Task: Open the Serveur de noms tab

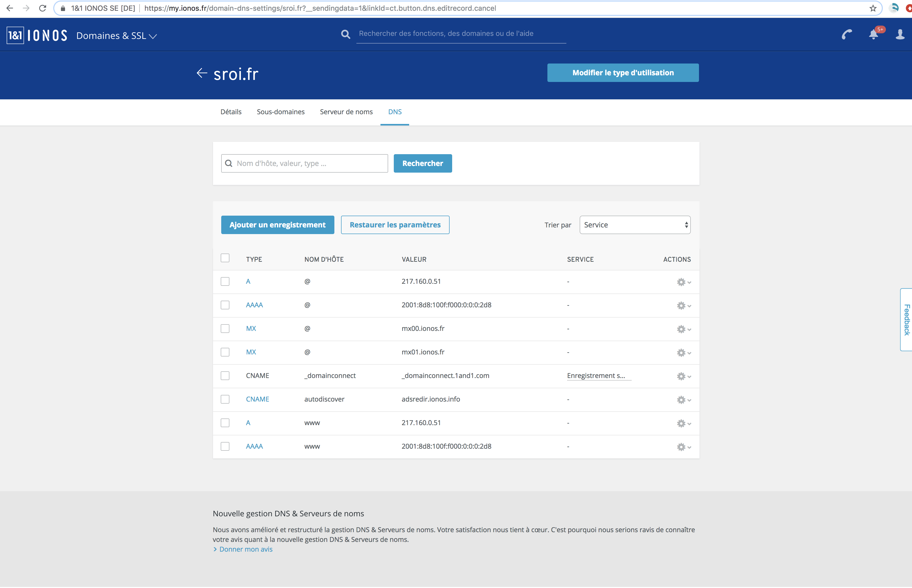Action: (x=346, y=112)
